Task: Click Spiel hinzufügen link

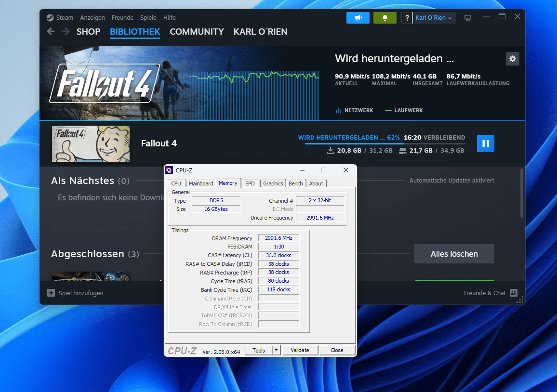Action: 81,293
